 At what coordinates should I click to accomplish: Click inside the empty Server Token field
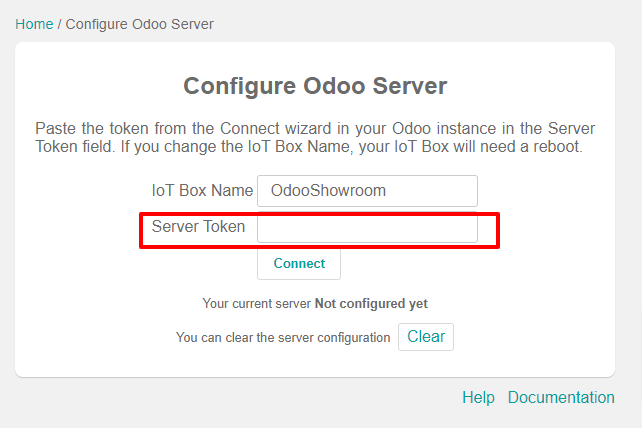367,229
